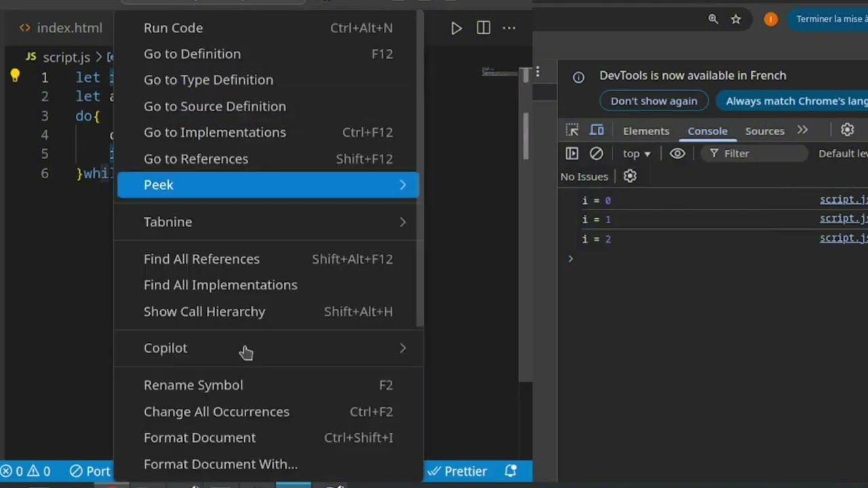The width and height of the screenshot is (868, 488).
Task: Bookmark this page with the star icon
Action: (x=736, y=19)
